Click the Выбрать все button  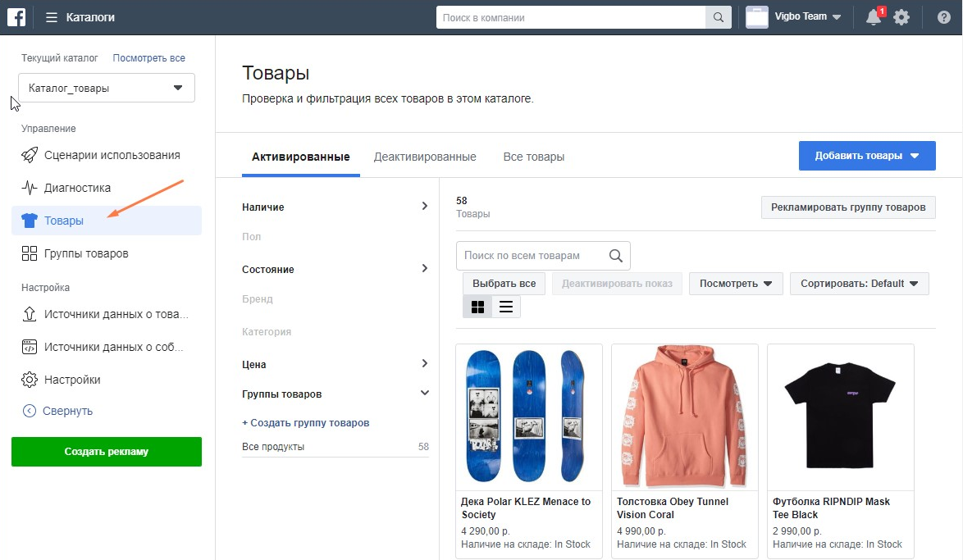pos(504,284)
